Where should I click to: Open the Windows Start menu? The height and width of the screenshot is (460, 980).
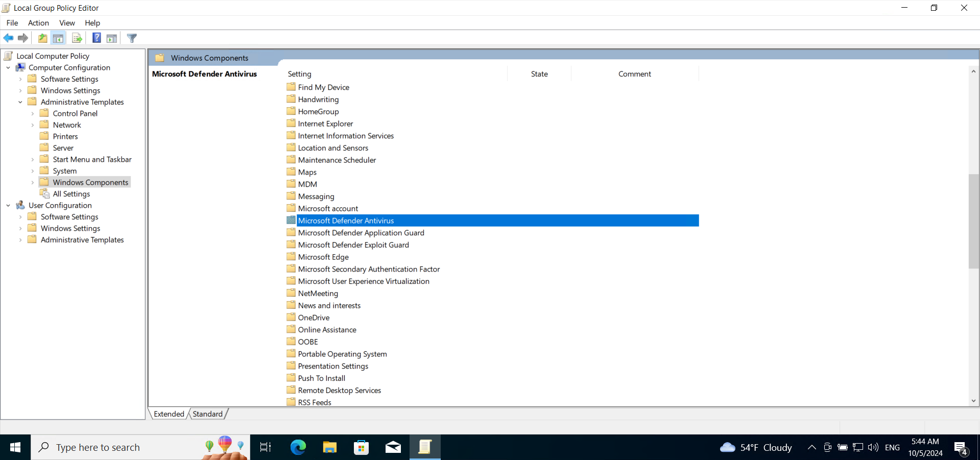pyautogui.click(x=15, y=447)
